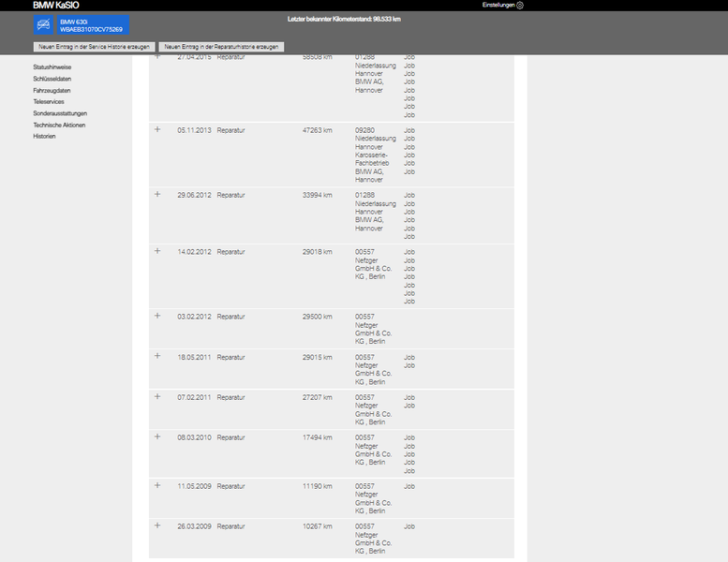Click the BMW KaSIO title
The height and width of the screenshot is (562, 728).
click(x=55, y=5)
